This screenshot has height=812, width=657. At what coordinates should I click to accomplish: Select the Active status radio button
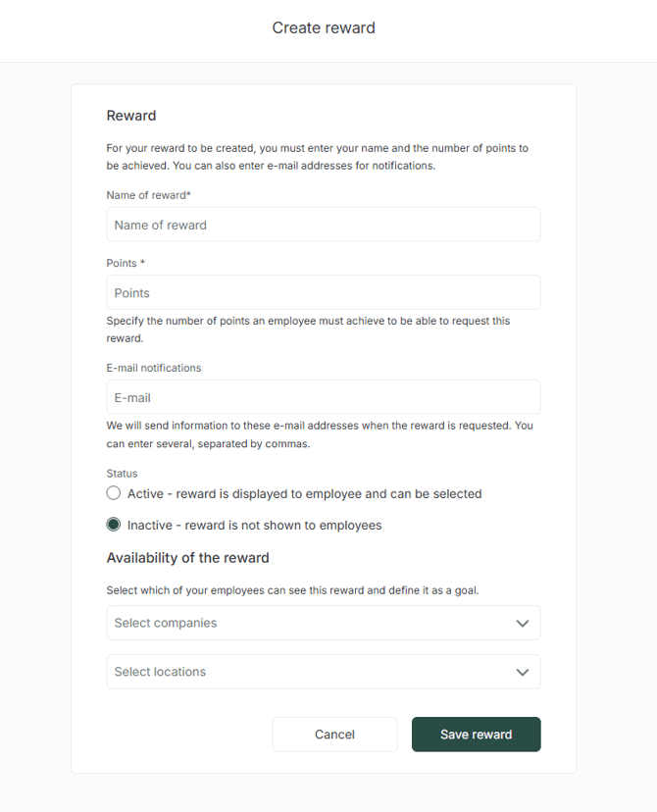pyautogui.click(x=114, y=493)
